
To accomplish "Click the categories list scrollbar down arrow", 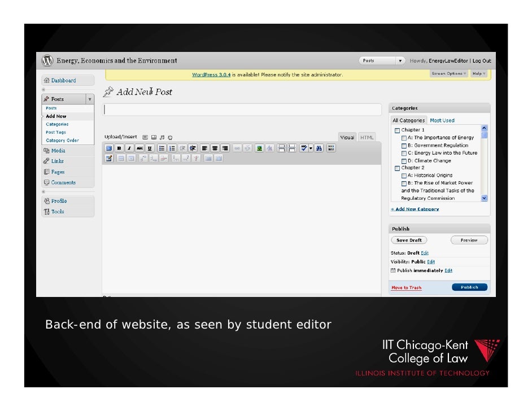I will click(485, 198).
